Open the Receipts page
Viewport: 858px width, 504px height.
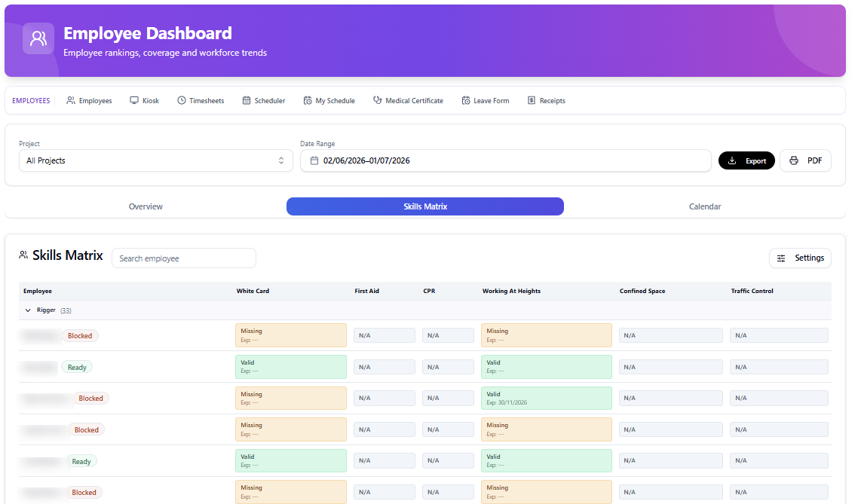tap(546, 101)
